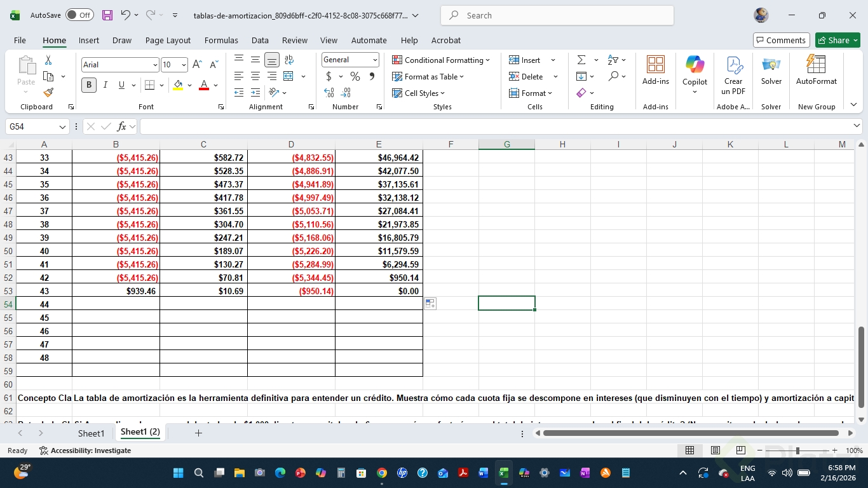Open the File tab
Screen dimensions: 868x488
pyautogui.click(x=20, y=40)
